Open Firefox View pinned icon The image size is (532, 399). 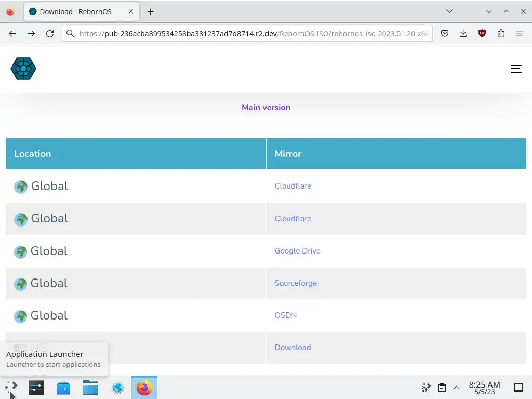pos(10,12)
